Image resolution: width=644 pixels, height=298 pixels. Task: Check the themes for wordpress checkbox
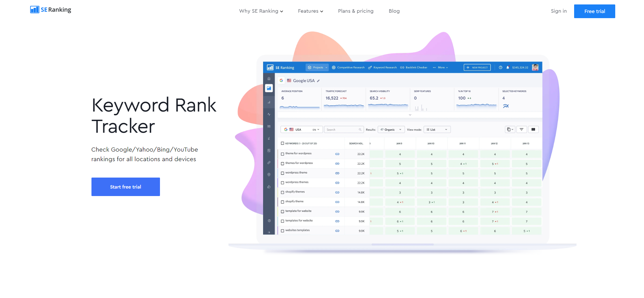click(282, 164)
